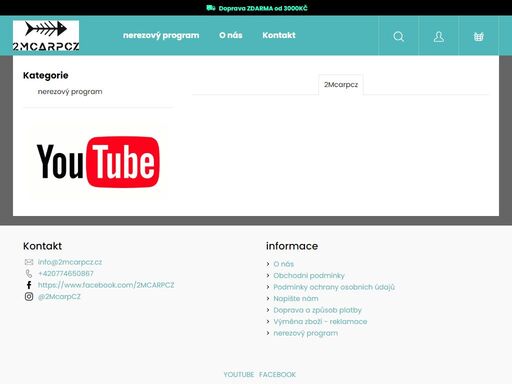
Task: Click the envelope email icon
Action: click(x=29, y=262)
